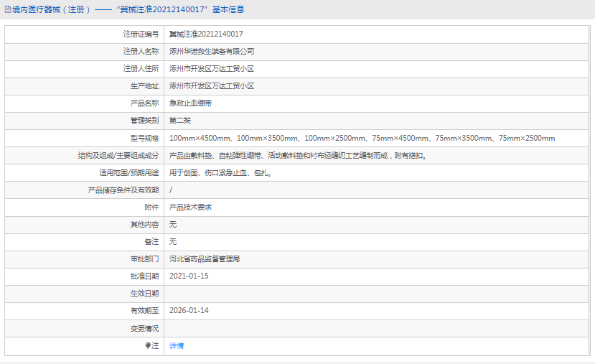Click the 注册证编号 label cell

(x=84, y=34)
